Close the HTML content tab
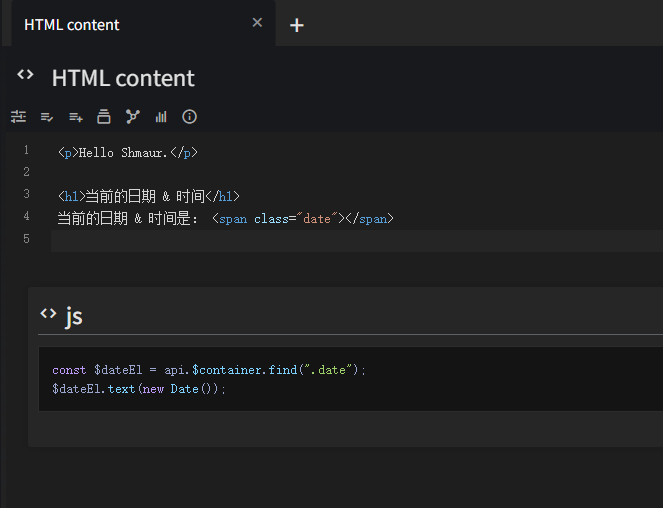 point(257,23)
